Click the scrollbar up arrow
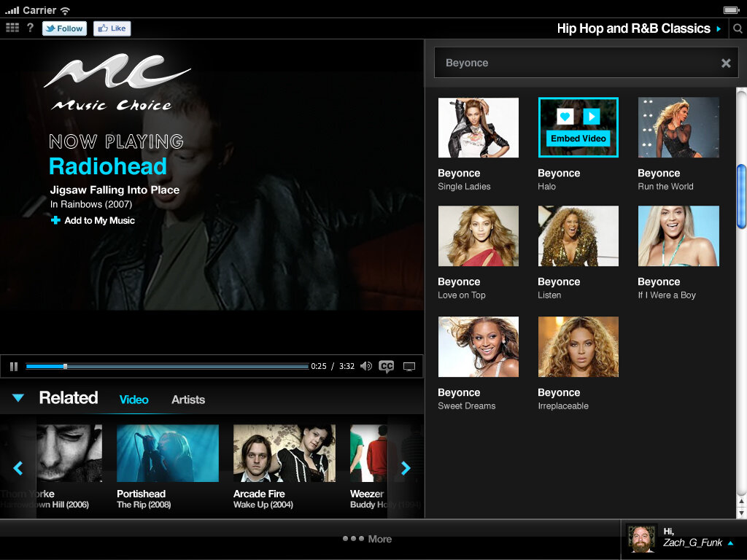The height and width of the screenshot is (560, 747). point(741,502)
